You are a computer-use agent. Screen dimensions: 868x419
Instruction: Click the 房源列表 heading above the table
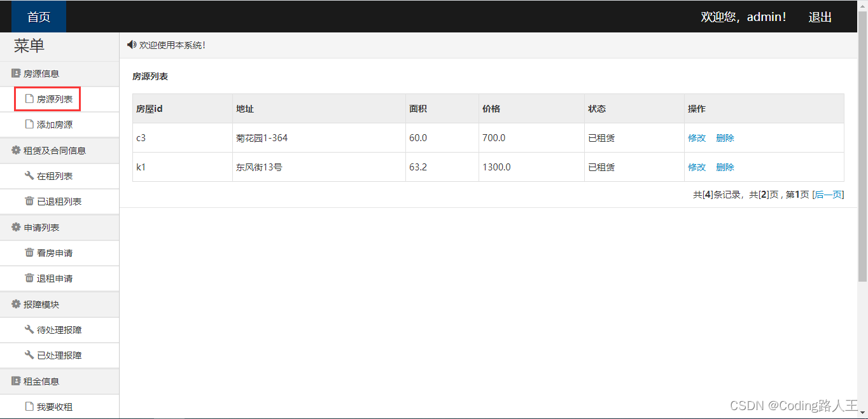[x=150, y=76]
